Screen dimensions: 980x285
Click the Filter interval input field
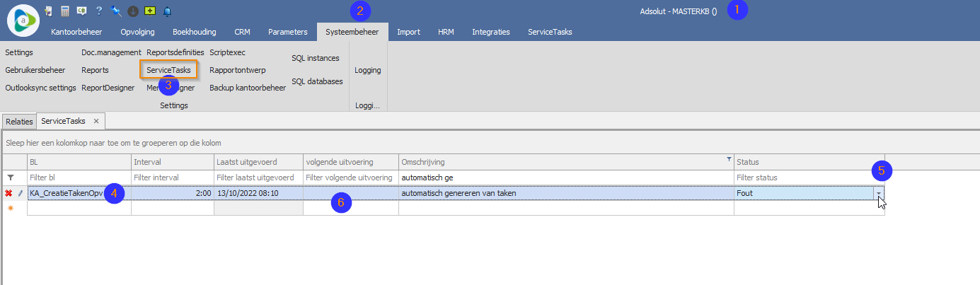[172, 178]
